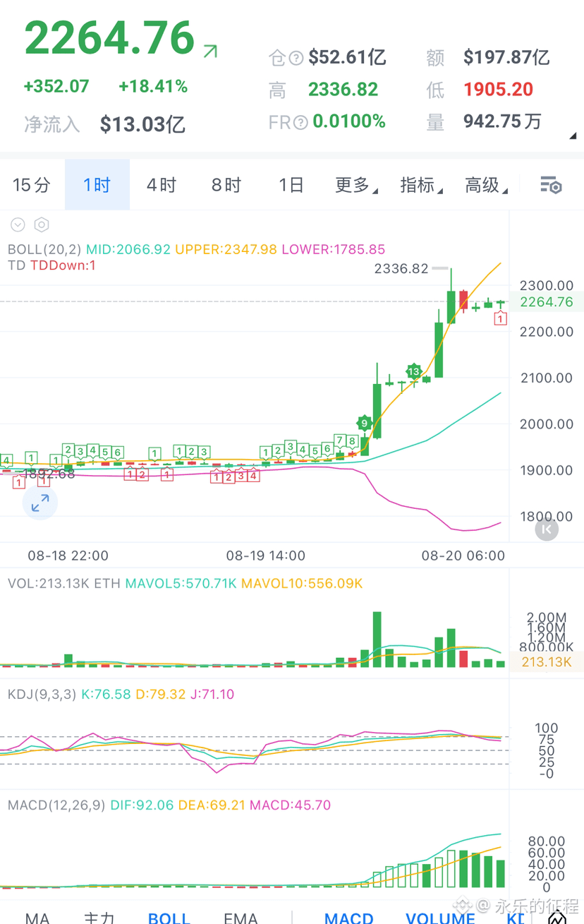Tap the 低 1905.20 value
This screenshot has height=924, width=584.
[x=498, y=90]
